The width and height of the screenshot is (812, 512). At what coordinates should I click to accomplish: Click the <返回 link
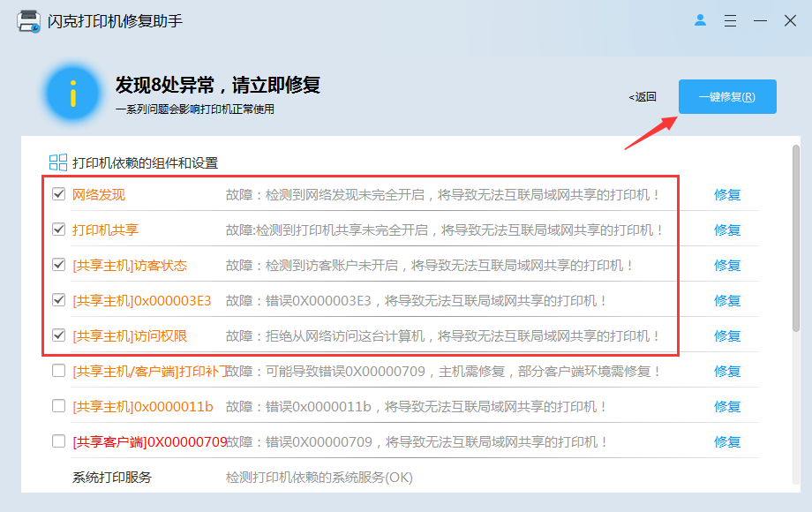[x=641, y=97]
